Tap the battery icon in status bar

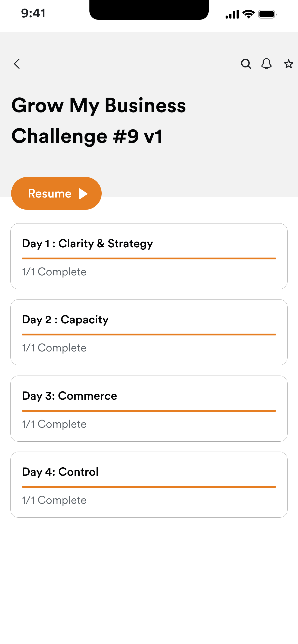click(267, 14)
